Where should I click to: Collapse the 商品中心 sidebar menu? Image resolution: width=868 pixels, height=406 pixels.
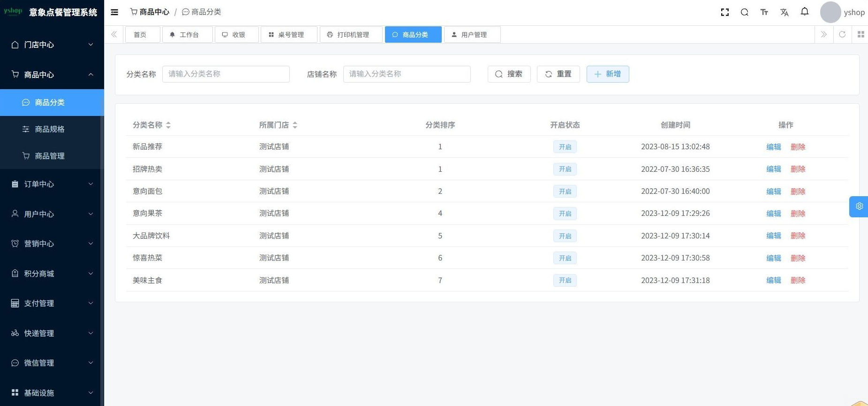tap(52, 75)
